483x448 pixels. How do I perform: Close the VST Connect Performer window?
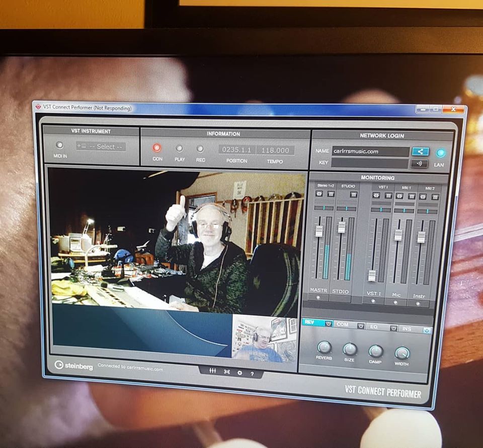point(453,109)
